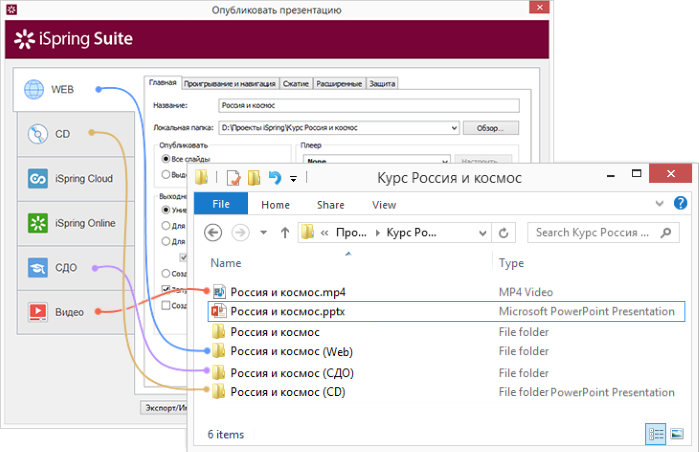Click the Properties icon in Explorer title bar
Image resolution: width=699 pixels, height=452 pixels.
pyautogui.click(x=233, y=178)
